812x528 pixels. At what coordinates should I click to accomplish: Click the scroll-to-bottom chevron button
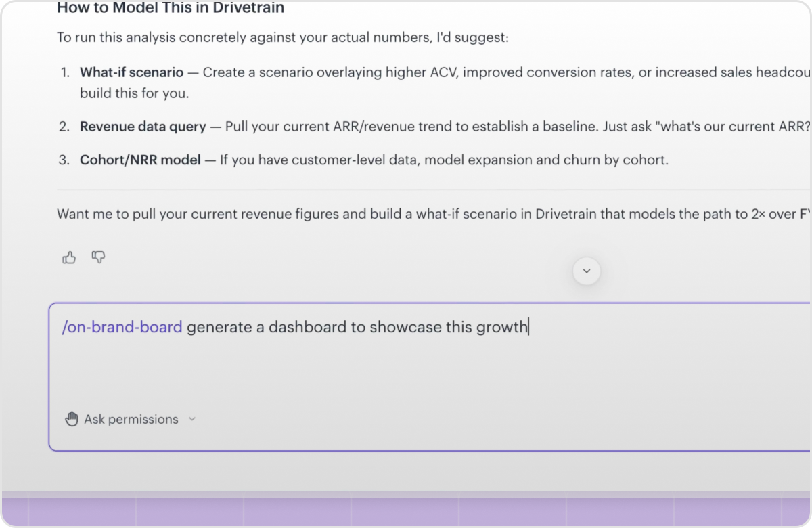587,271
